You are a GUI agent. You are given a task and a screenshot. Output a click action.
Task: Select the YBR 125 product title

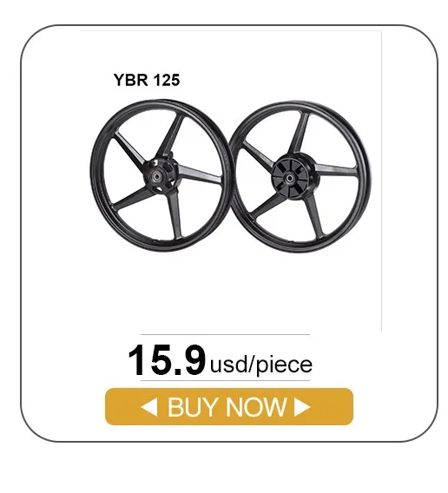[147, 80]
